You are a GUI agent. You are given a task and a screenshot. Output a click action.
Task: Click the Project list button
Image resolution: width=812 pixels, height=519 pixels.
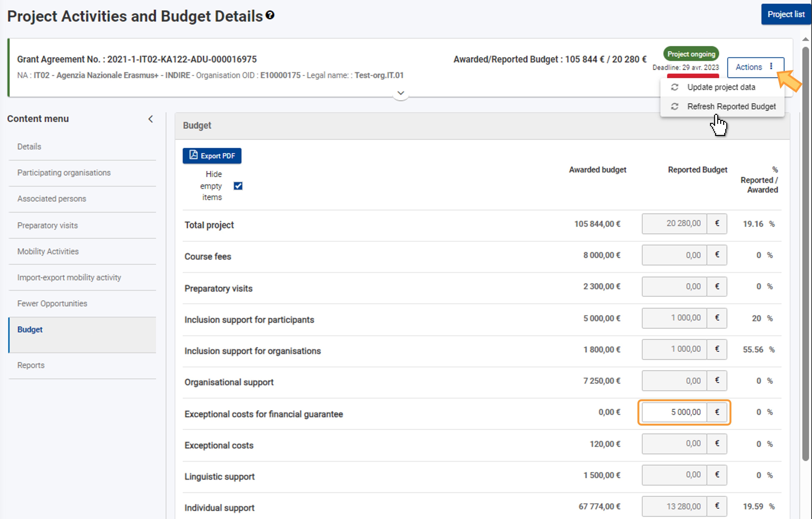(786, 14)
